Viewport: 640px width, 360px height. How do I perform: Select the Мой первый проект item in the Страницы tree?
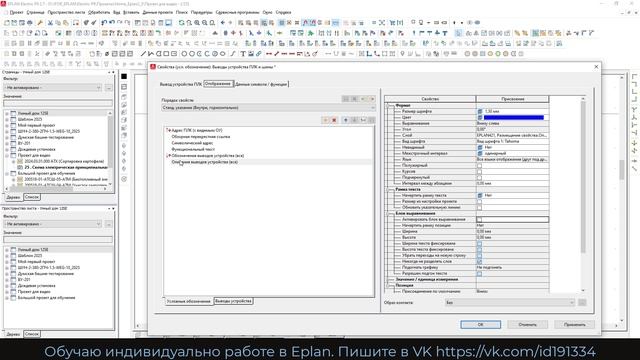point(36,125)
